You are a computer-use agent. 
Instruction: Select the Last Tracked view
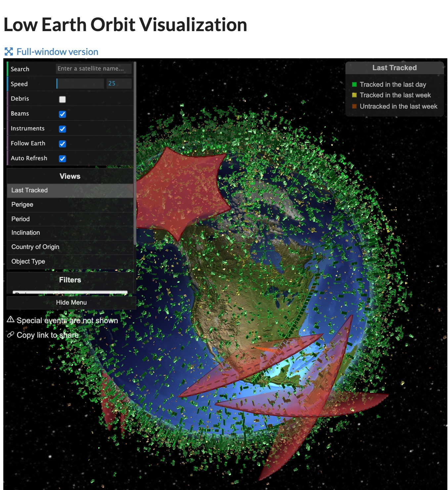tap(70, 190)
